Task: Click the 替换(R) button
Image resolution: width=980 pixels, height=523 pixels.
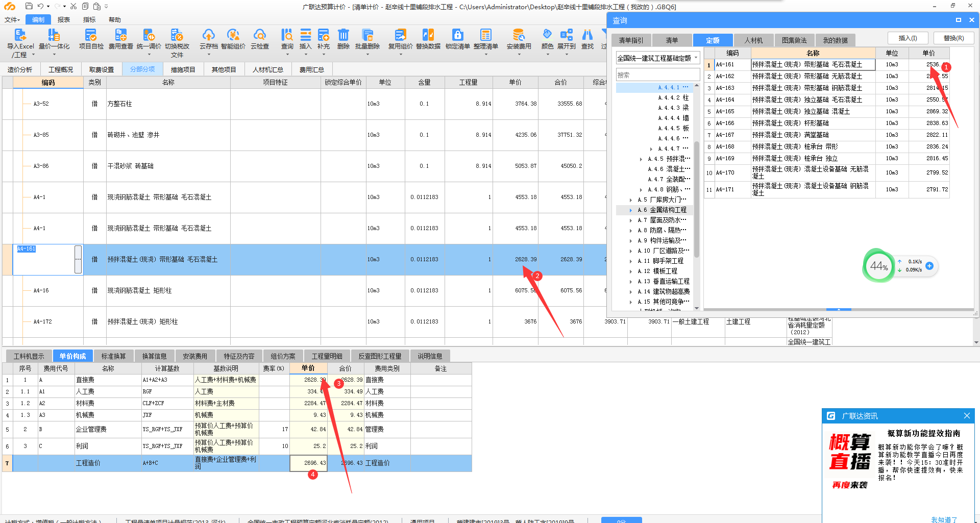Action: (953, 38)
